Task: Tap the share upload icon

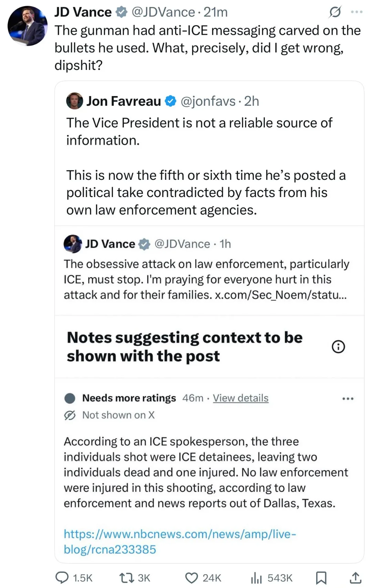Action: pos(355,577)
